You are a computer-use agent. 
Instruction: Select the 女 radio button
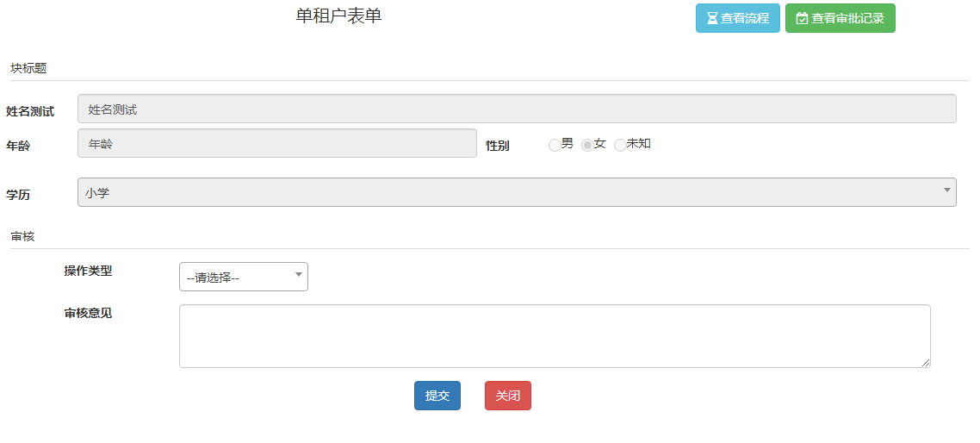pos(587,145)
